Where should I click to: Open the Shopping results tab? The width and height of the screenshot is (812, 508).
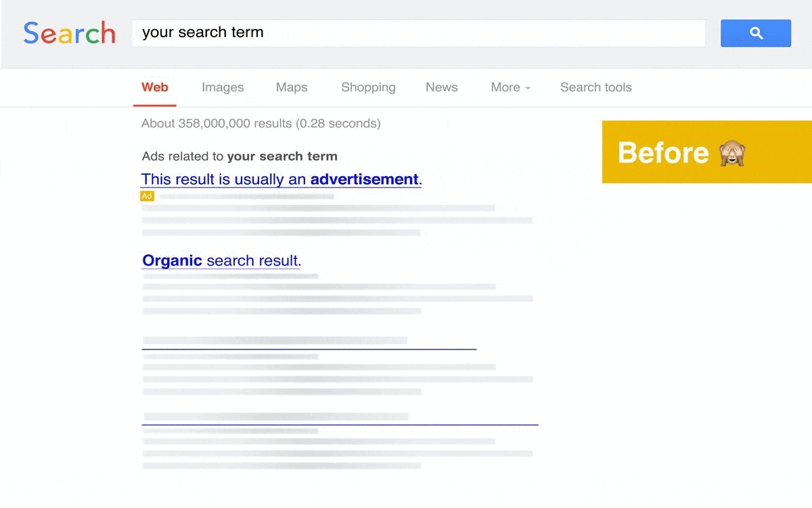click(368, 87)
